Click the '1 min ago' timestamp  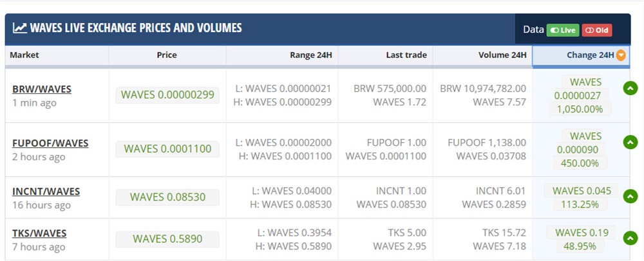click(35, 104)
